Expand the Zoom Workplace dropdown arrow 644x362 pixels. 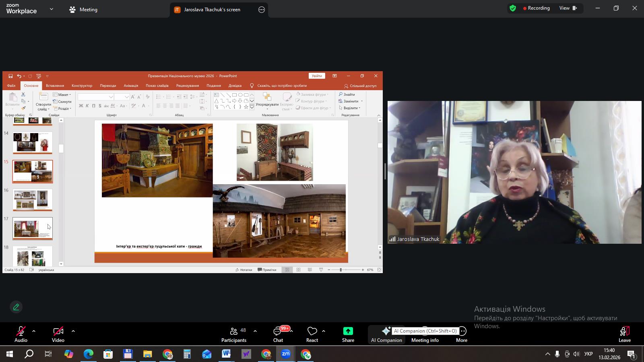52,9
